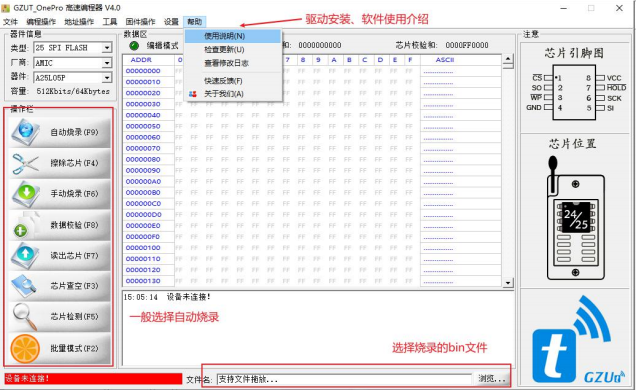636x390 pixels.
Task: Open the 编程操作 menu
Action: tap(41, 21)
